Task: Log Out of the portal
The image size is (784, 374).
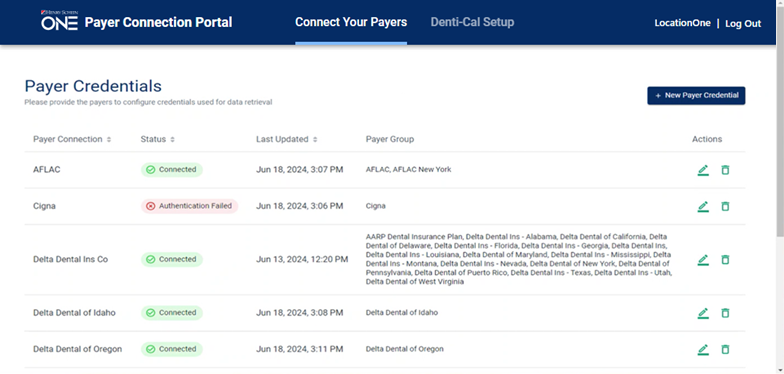Action: tap(743, 24)
